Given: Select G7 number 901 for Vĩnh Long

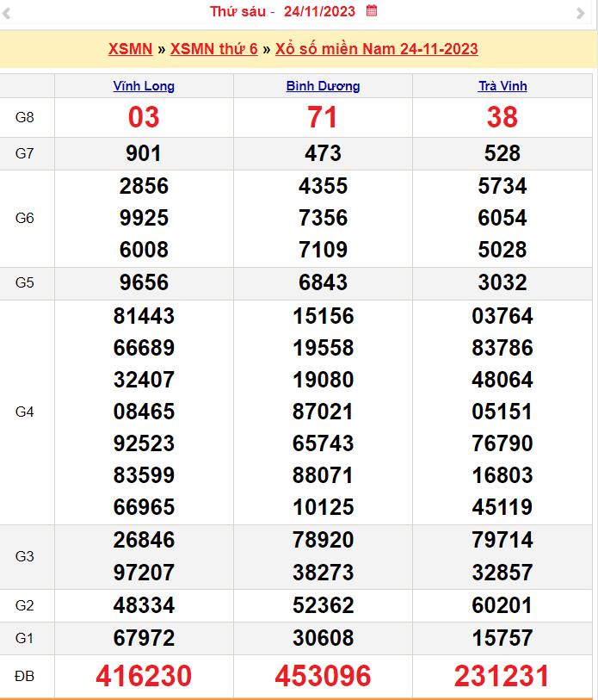Looking at the screenshot, I should point(144,153).
